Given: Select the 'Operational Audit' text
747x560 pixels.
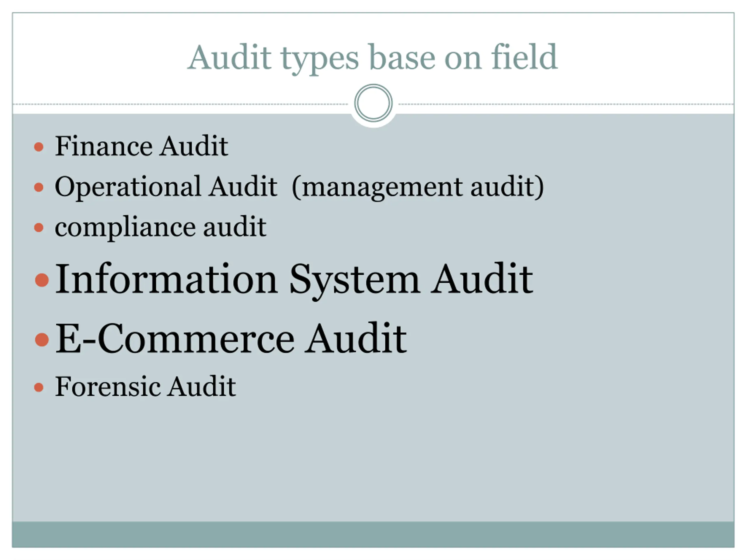Looking at the screenshot, I should 166,187.
